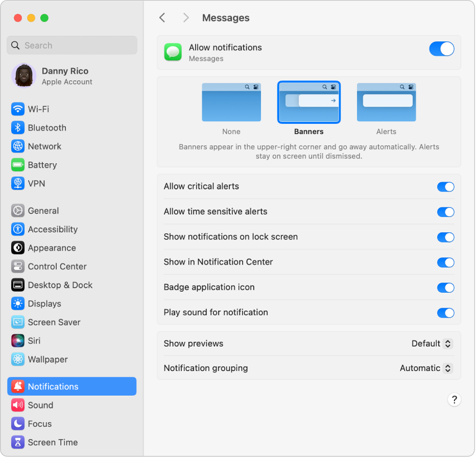The image size is (476, 457).
Task: Open Screen Time settings
Action: pyautogui.click(x=18, y=442)
